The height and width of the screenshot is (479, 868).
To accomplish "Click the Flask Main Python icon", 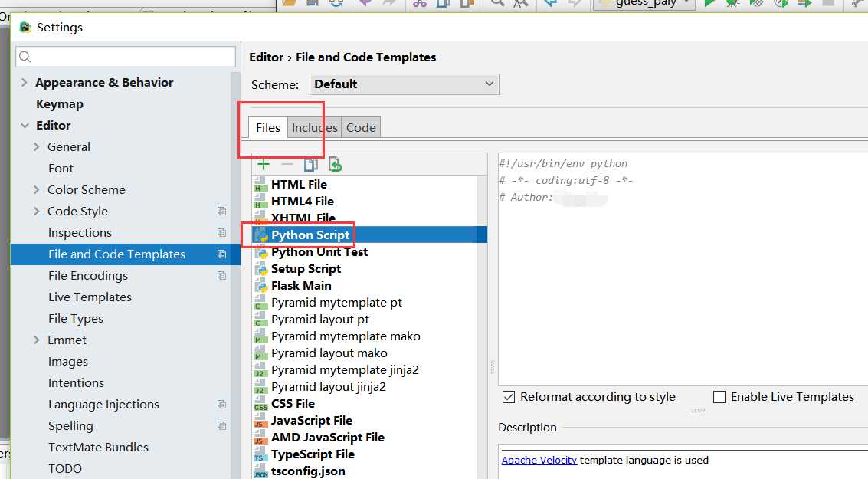I will pyautogui.click(x=260, y=286).
